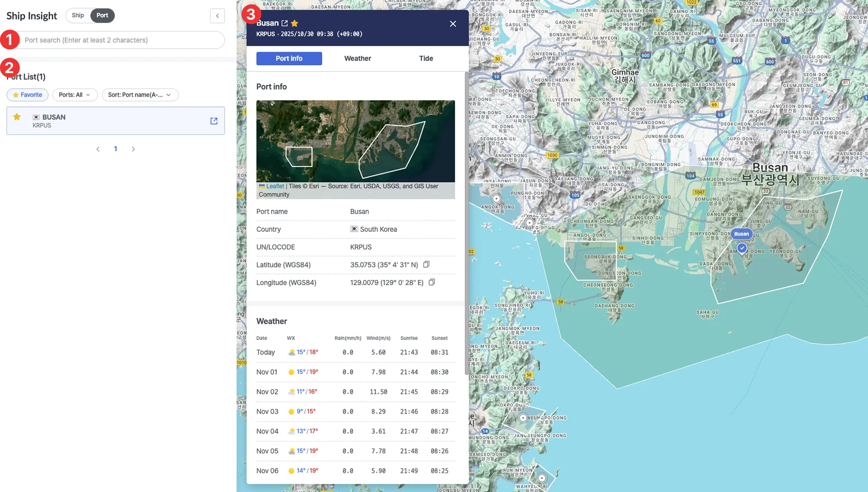Open BUSAN port detail via list link icon
The height and width of the screenshot is (492, 868).
pos(214,121)
